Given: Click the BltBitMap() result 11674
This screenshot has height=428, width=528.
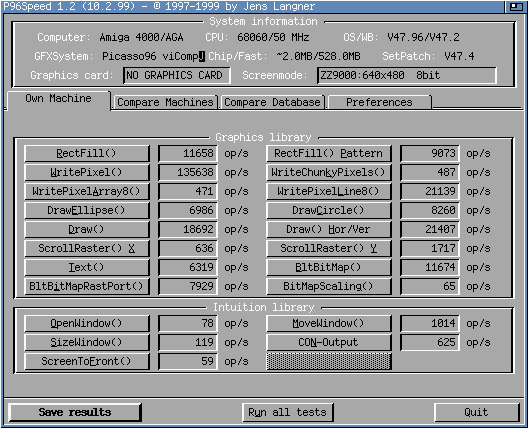Looking at the screenshot, I should coord(430,267).
